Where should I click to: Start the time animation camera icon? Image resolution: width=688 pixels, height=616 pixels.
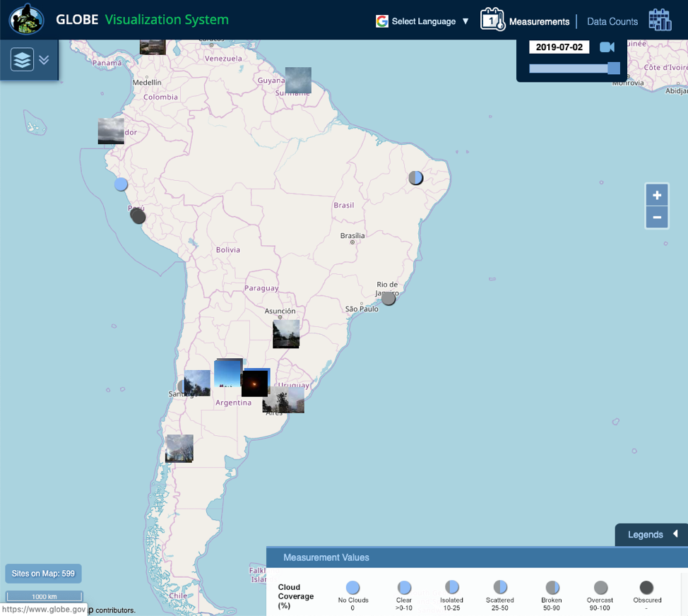coord(607,47)
